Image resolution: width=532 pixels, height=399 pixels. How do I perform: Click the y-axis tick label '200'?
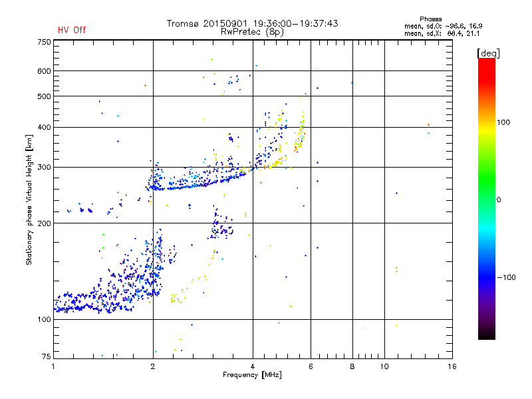click(x=44, y=223)
